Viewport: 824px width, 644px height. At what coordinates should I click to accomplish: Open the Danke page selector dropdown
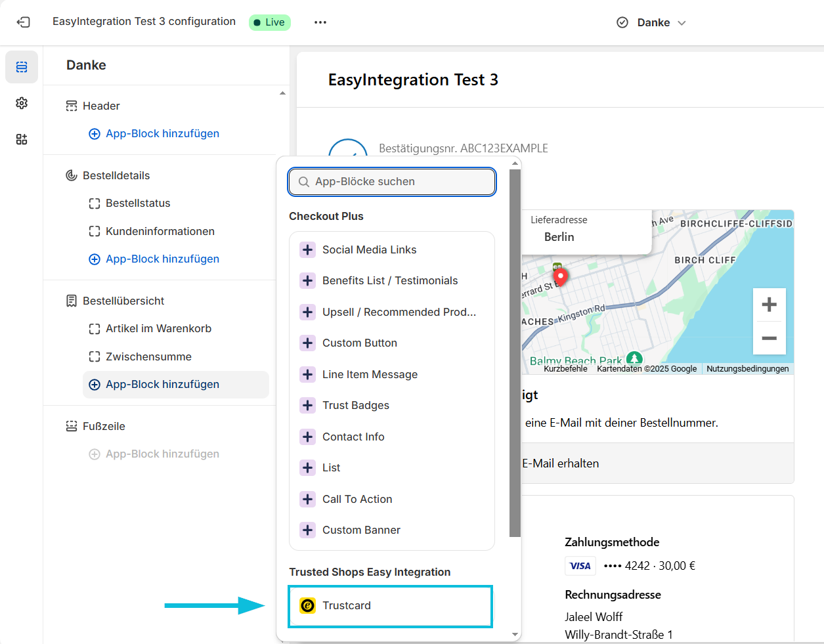[x=651, y=22]
